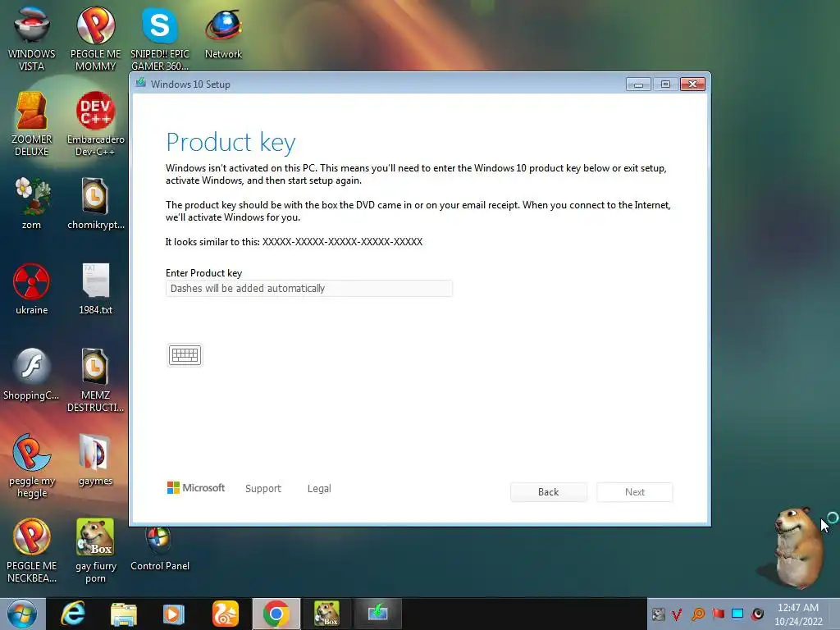
Task: Open the Legal link
Action: click(x=319, y=489)
